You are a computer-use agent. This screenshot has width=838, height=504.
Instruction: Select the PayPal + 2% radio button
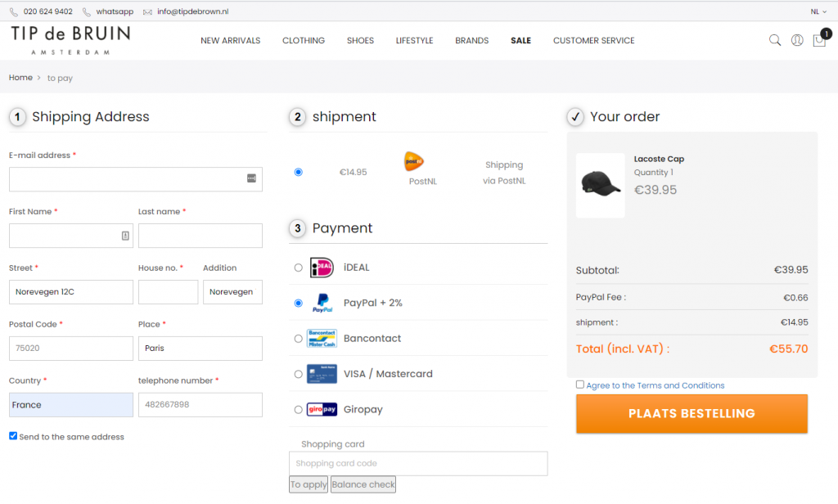[298, 303]
